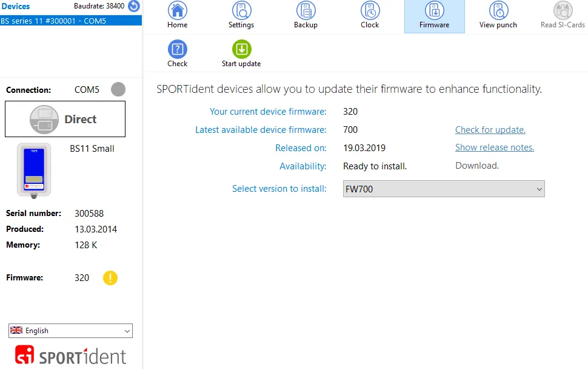The height and width of the screenshot is (369, 588).
Task: Click the SPORTident logo
Action: pyautogui.click(x=70, y=356)
